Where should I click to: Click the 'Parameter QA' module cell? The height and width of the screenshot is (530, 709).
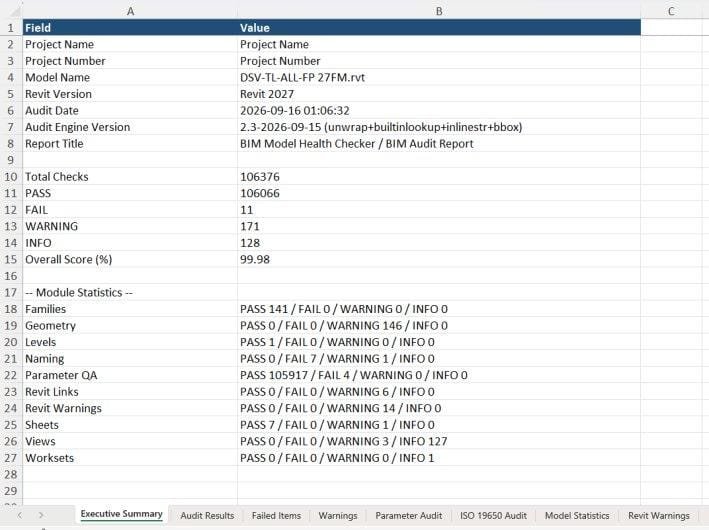[x=130, y=375]
